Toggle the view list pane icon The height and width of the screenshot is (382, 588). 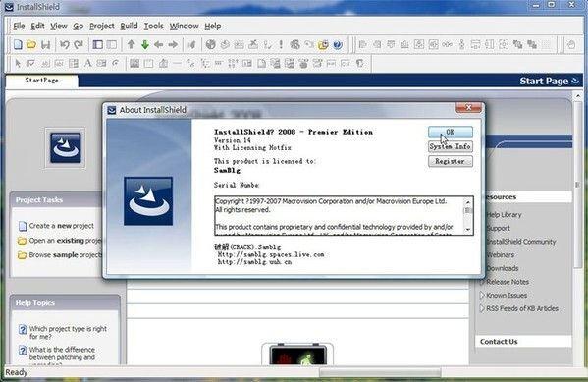pyautogui.click(x=98, y=45)
